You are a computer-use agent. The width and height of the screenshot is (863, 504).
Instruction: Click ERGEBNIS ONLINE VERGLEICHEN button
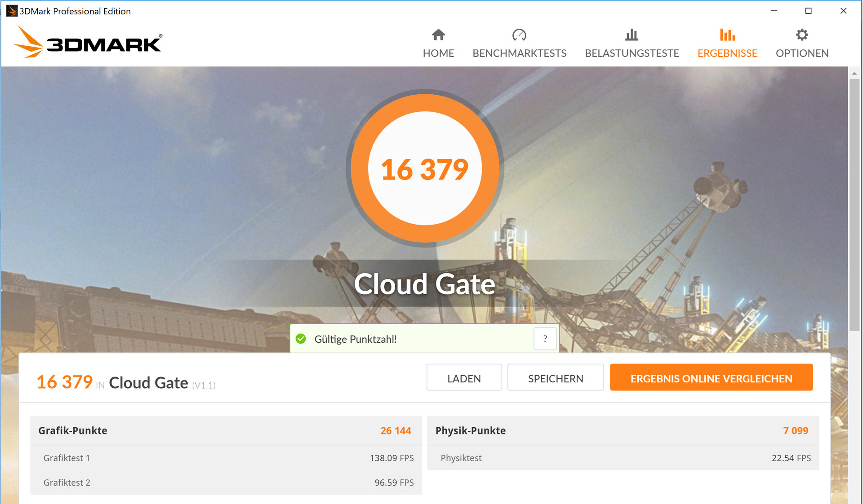[711, 378]
